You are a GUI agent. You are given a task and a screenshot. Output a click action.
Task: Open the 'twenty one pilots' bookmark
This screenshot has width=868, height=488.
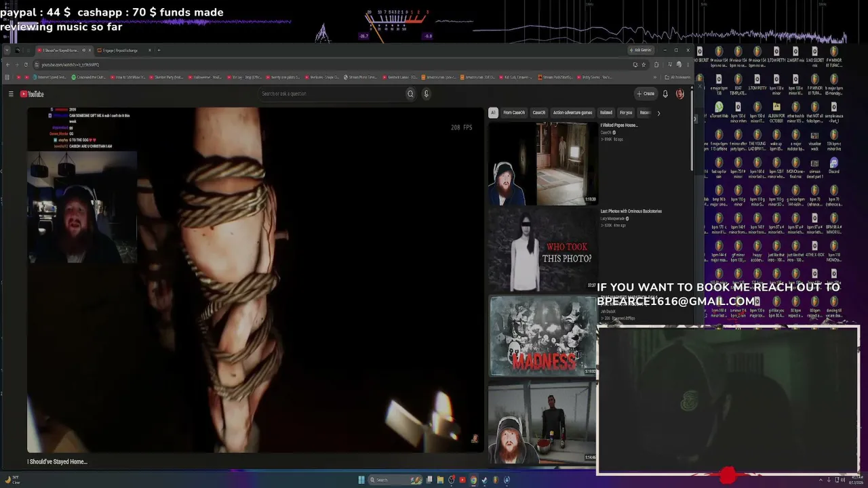pos(283,77)
